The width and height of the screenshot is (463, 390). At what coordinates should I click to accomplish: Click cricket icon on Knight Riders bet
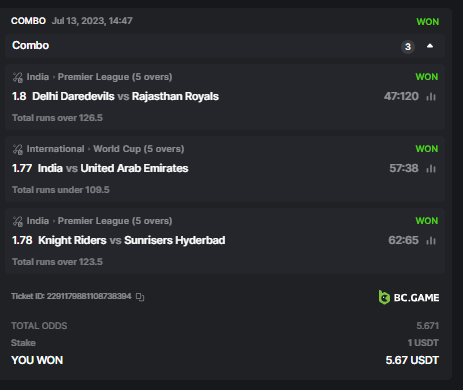pyautogui.click(x=18, y=221)
